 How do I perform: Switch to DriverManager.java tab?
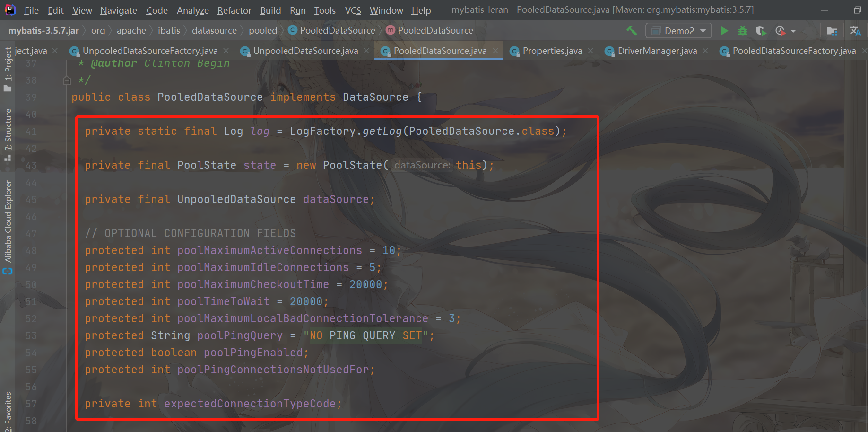point(657,51)
